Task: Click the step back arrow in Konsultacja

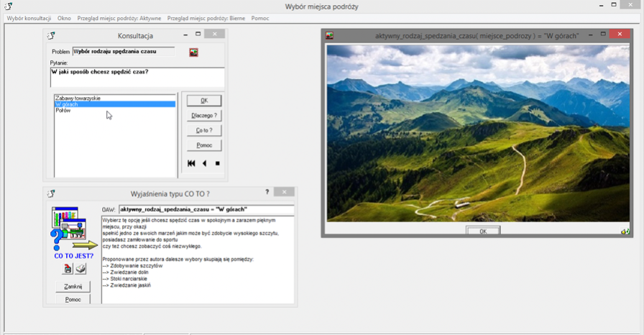Action: coord(205,163)
